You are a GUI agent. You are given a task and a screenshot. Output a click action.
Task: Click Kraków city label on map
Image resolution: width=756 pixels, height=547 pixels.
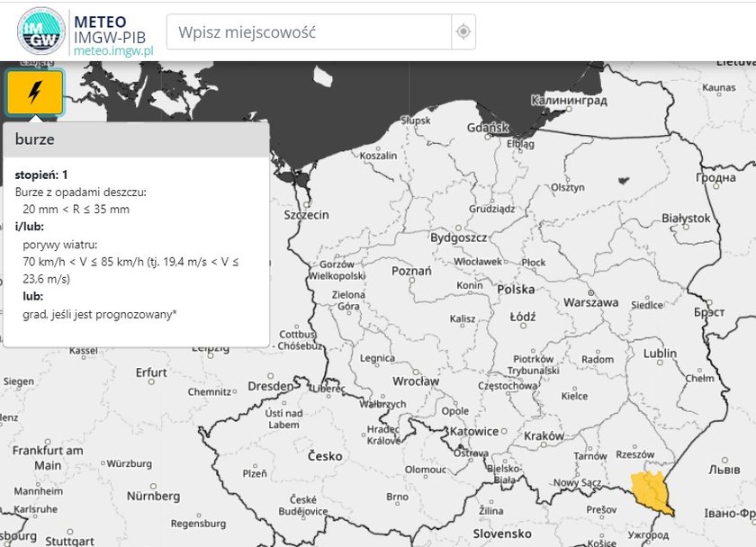(544, 436)
